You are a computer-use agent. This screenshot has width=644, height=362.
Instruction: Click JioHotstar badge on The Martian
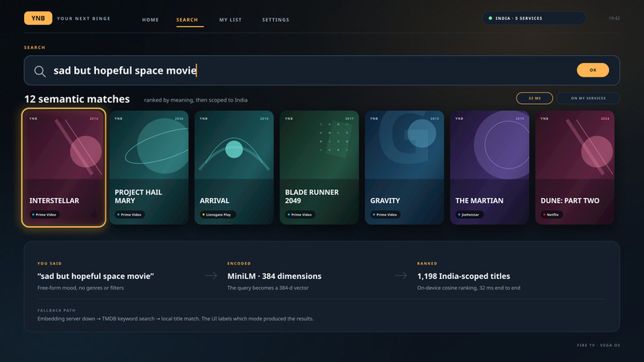tap(469, 214)
